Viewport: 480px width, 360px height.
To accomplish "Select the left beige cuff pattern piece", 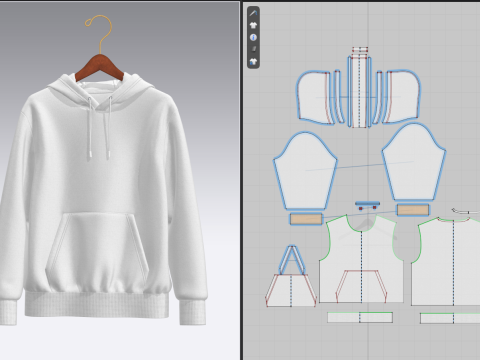I will pos(306,219).
